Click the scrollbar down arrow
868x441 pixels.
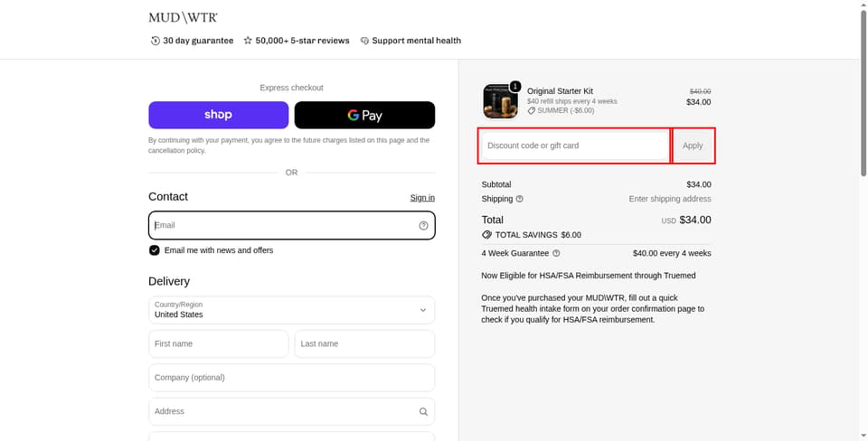tap(863, 436)
